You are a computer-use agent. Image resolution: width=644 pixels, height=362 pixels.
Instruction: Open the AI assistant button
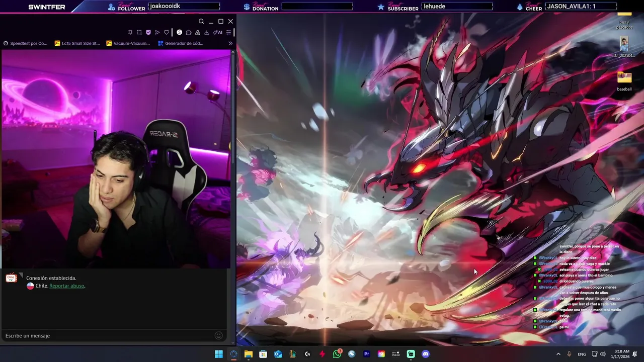tap(218, 32)
